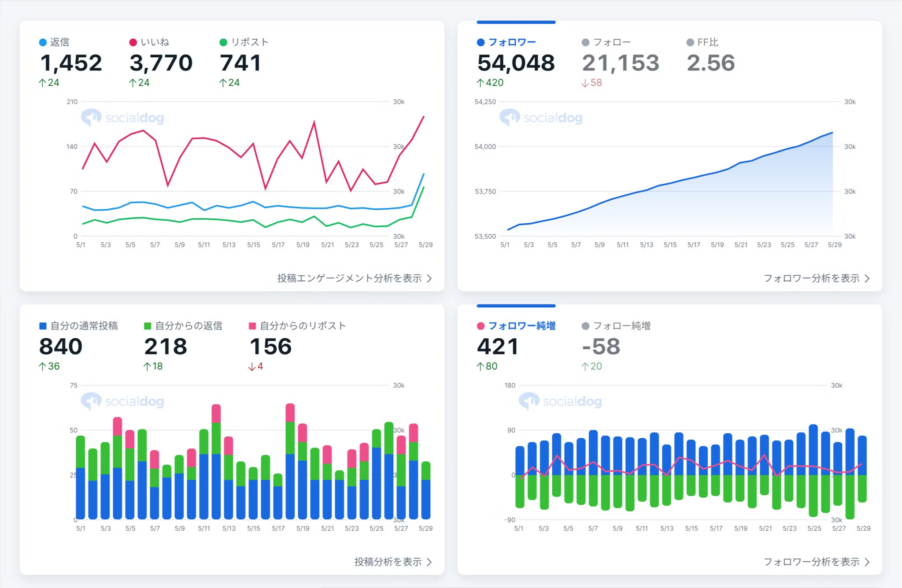The image size is (902, 588).
Task: Click the green リポスト legend dot
Action: (223, 42)
